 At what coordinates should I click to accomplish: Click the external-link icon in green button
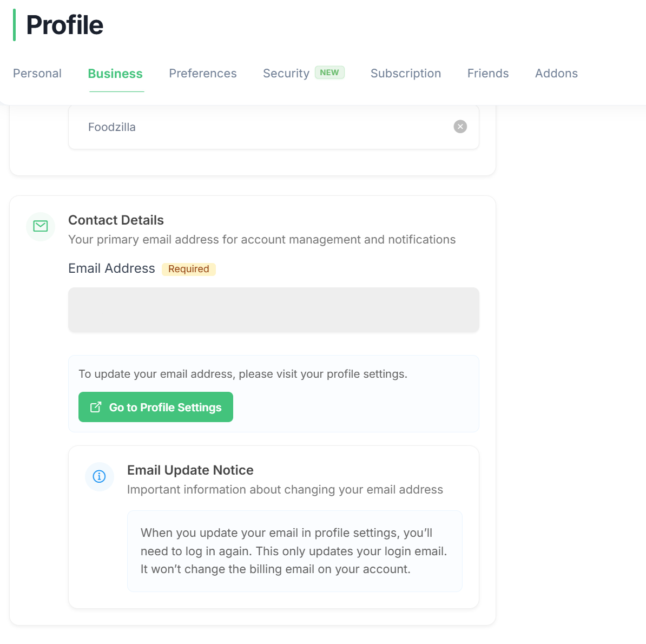pyautogui.click(x=96, y=407)
